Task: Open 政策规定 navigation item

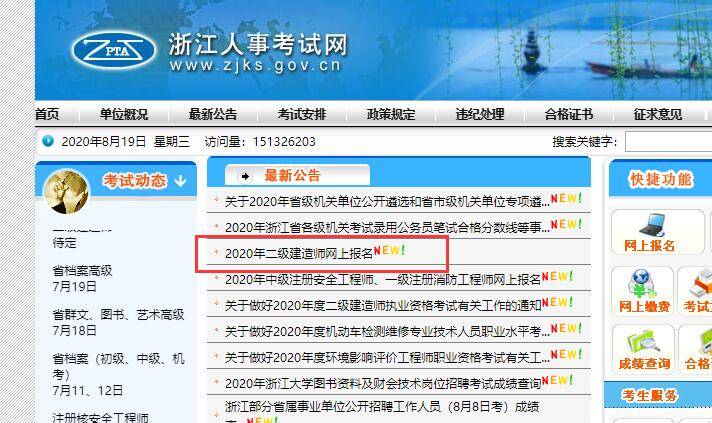Action: coord(391,114)
